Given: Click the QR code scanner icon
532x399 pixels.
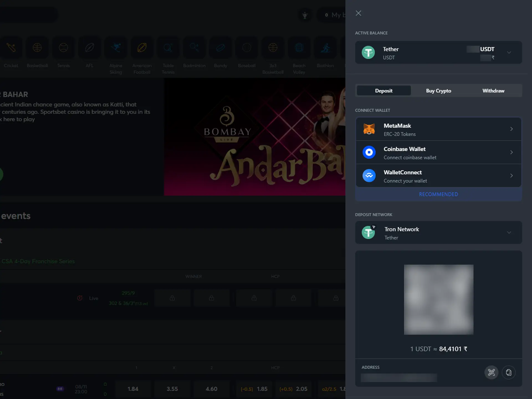Looking at the screenshot, I should click(491, 373).
